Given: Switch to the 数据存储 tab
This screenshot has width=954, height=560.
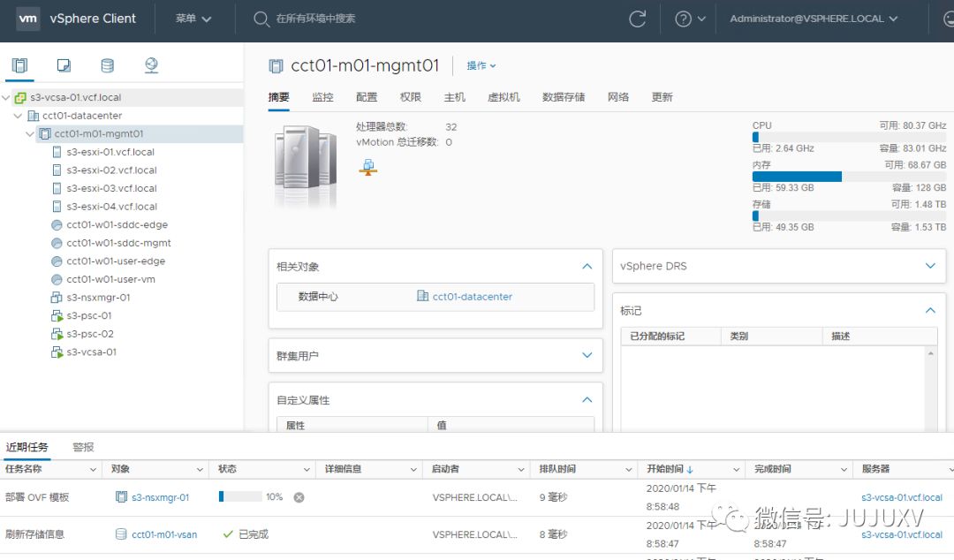Looking at the screenshot, I should [x=564, y=97].
